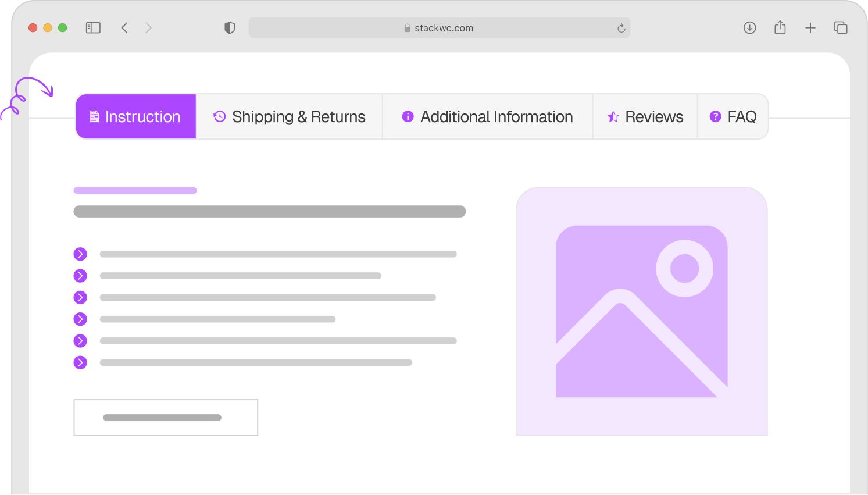Click the outlined button below the list
This screenshot has height=495, width=868.
pos(166,418)
